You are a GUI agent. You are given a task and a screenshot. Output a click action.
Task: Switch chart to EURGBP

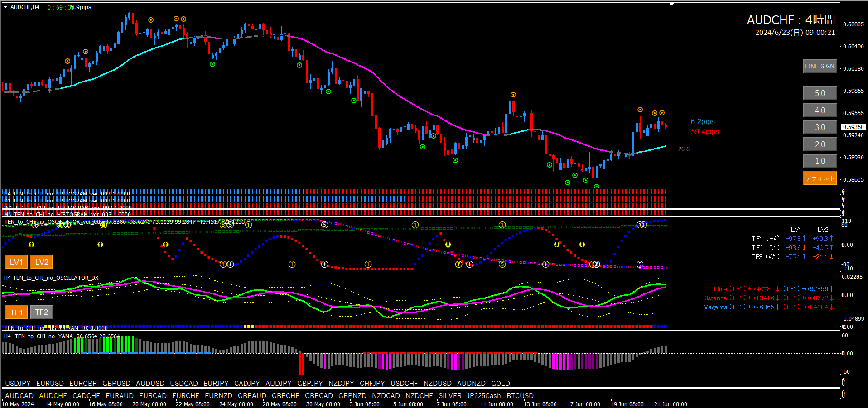(x=83, y=384)
